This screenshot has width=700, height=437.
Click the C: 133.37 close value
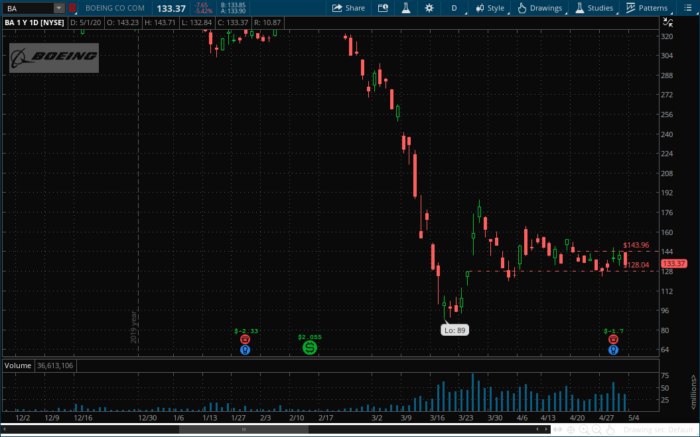233,22
